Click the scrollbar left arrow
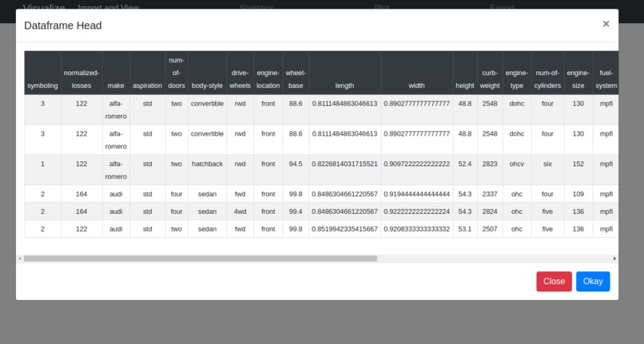644x344 pixels. [20, 259]
